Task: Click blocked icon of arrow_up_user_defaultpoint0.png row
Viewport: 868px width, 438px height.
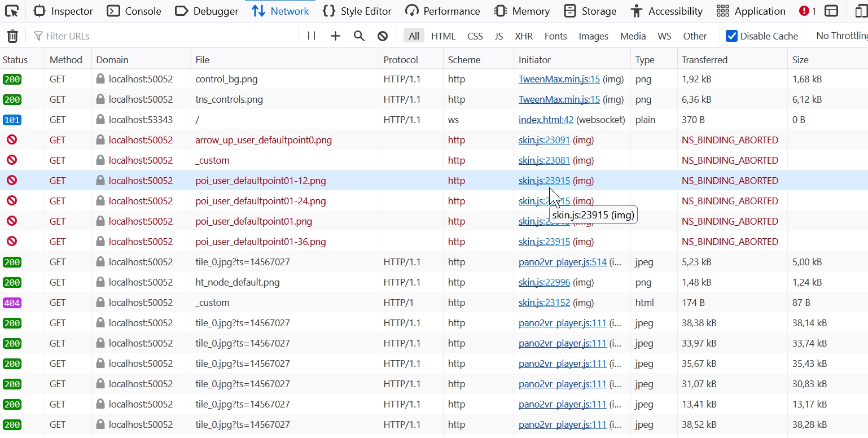Action: [11, 139]
